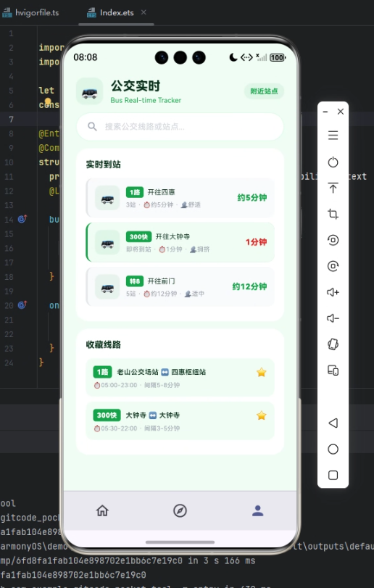The height and width of the screenshot is (588, 374).
Task: Click the gutter override icon on line 20
Action: coord(22,305)
